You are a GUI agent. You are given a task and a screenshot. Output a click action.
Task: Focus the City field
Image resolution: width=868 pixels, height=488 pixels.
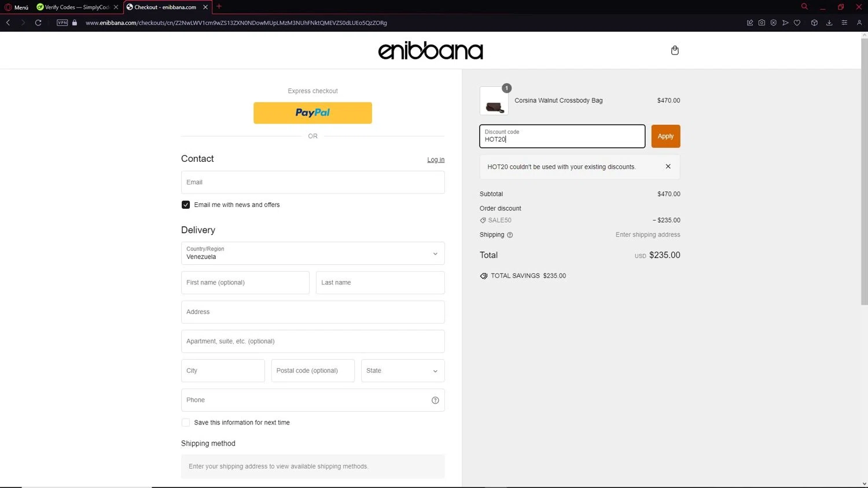(x=223, y=371)
